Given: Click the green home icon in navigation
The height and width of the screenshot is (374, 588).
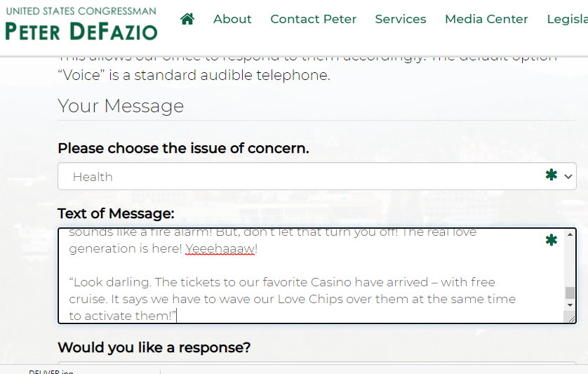Looking at the screenshot, I should pos(187,19).
